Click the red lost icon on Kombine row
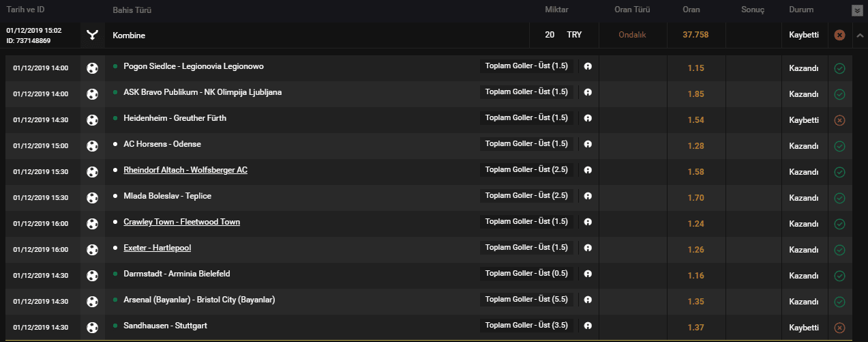 pos(839,35)
